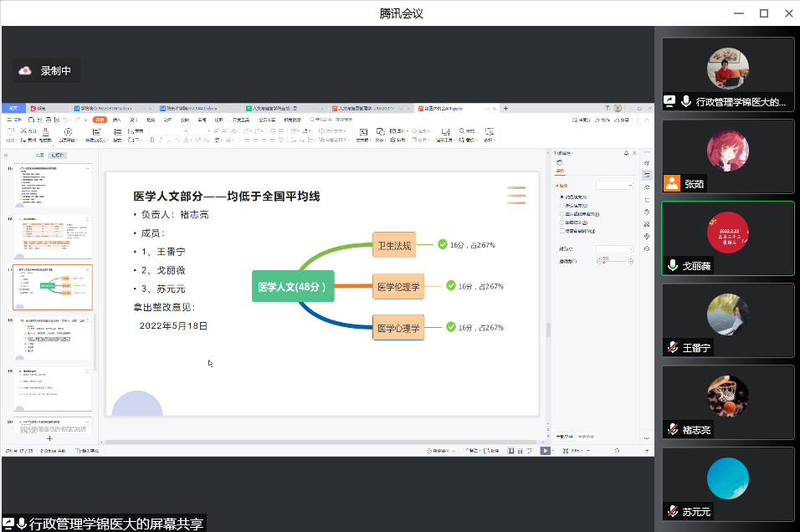Switch to the 插入 ribbon tab
This screenshot has width=800, height=532.
tap(116, 120)
